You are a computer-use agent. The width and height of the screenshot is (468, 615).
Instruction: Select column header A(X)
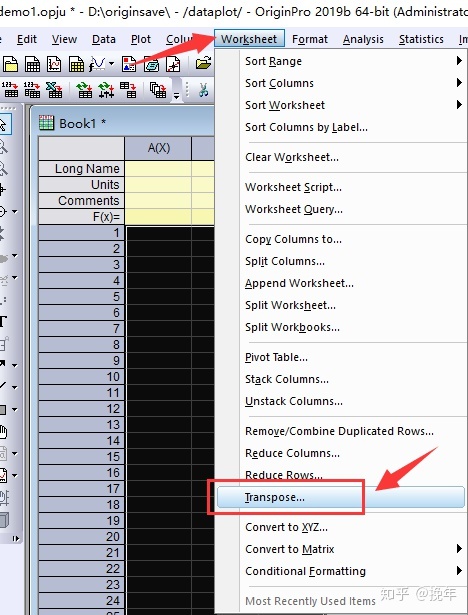pyautogui.click(x=158, y=148)
